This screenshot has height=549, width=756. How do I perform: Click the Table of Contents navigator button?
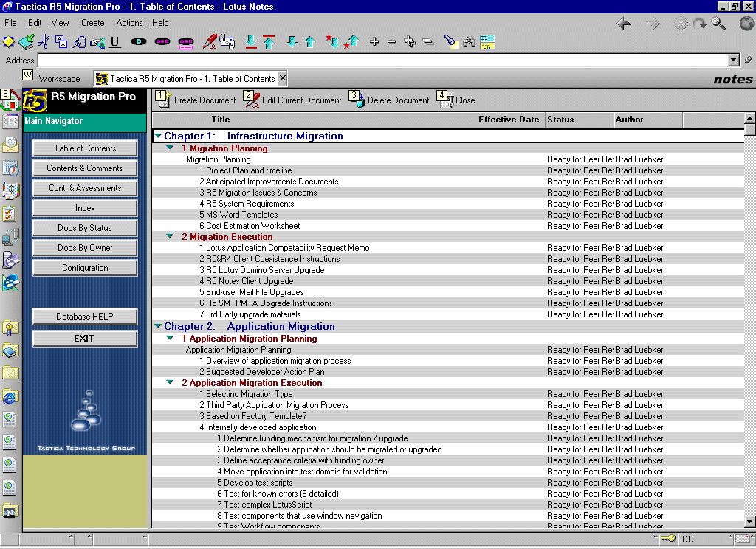[85, 148]
